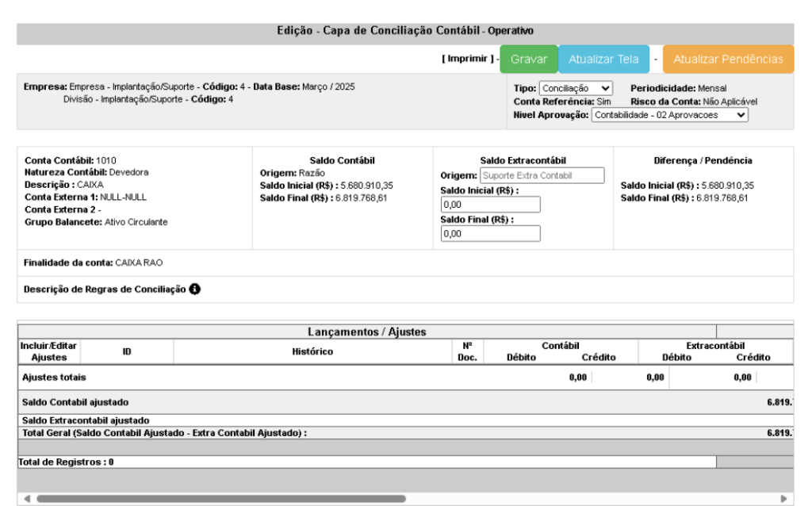Focus the Suporte Extra Contabil origem field
The width and height of the screenshot is (812, 506).
tap(542, 175)
